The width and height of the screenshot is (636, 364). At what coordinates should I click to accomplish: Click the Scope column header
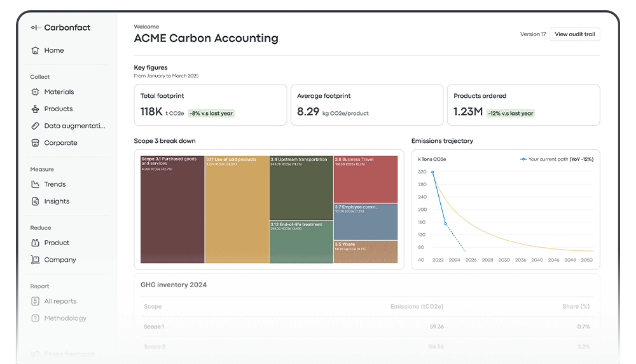point(153,306)
